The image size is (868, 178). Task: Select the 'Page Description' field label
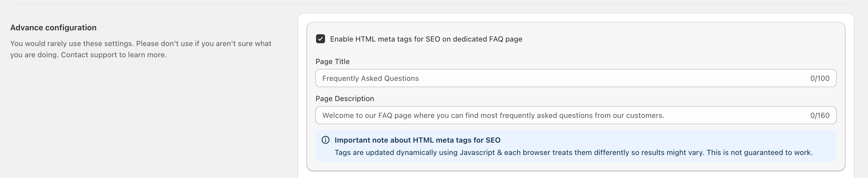[x=345, y=99]
